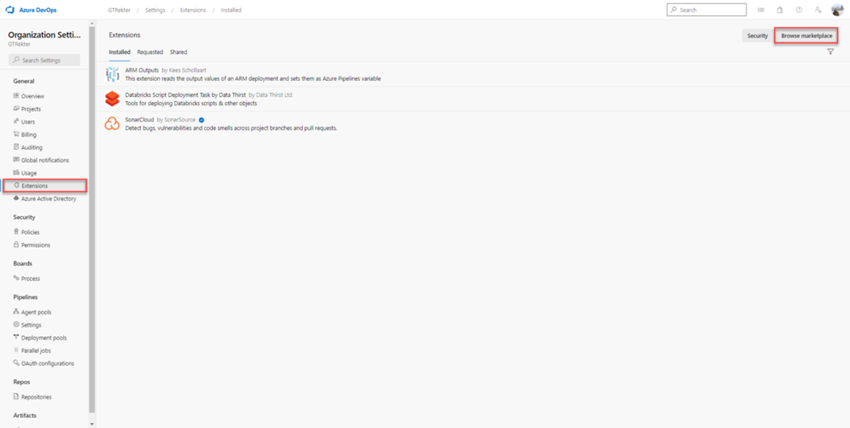Switch to the Installed tab
This screenshot has width=850, height=428.
tap(119, 52)
